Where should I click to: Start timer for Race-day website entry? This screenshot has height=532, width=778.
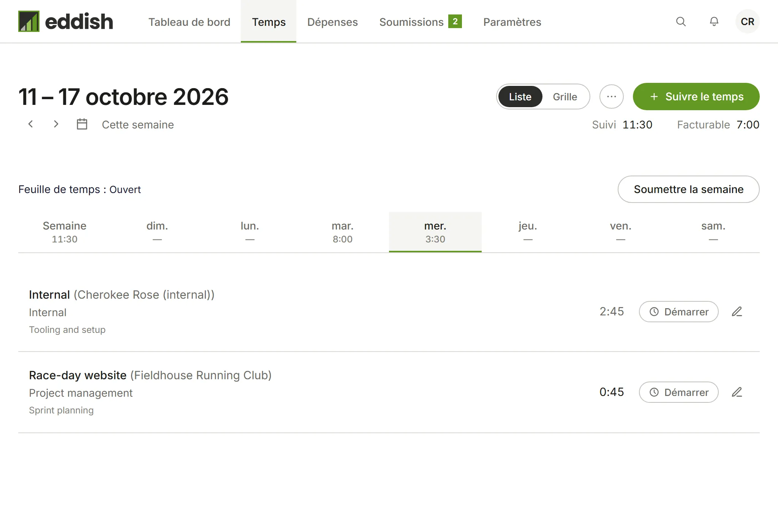pos(678,392)
